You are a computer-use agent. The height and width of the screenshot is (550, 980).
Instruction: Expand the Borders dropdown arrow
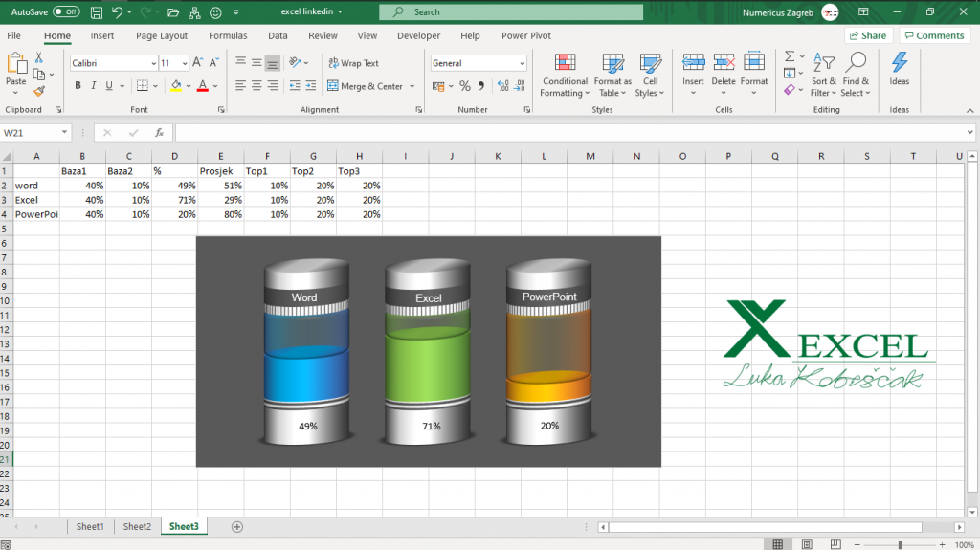(x=155, y=86)
